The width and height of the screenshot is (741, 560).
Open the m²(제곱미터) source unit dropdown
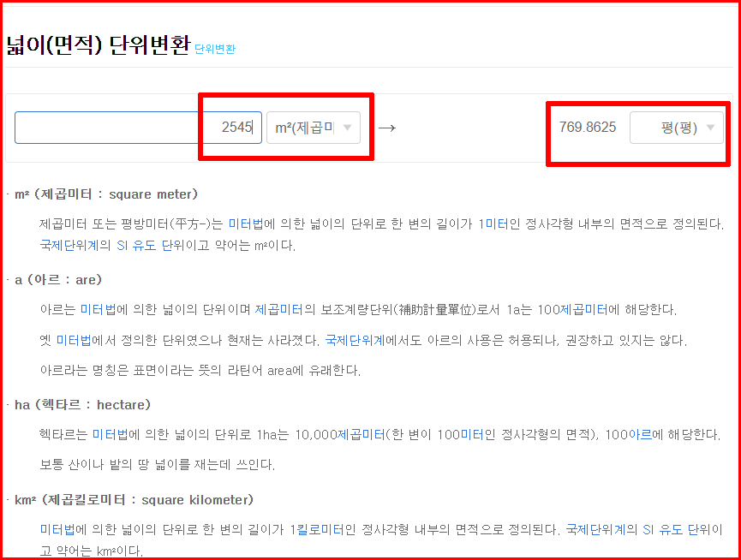pyautogui.click(x=314, y=128)
